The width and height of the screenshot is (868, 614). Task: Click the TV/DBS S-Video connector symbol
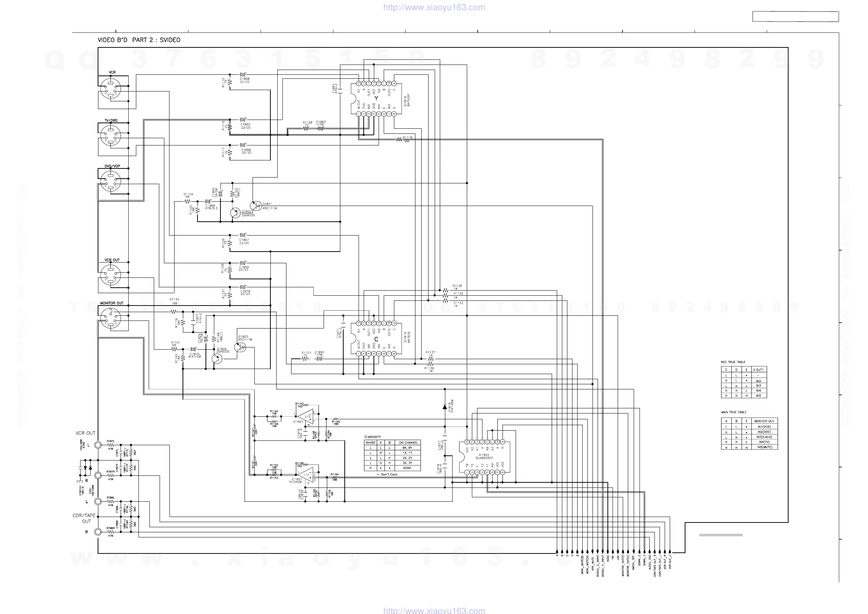click(111, 135)
